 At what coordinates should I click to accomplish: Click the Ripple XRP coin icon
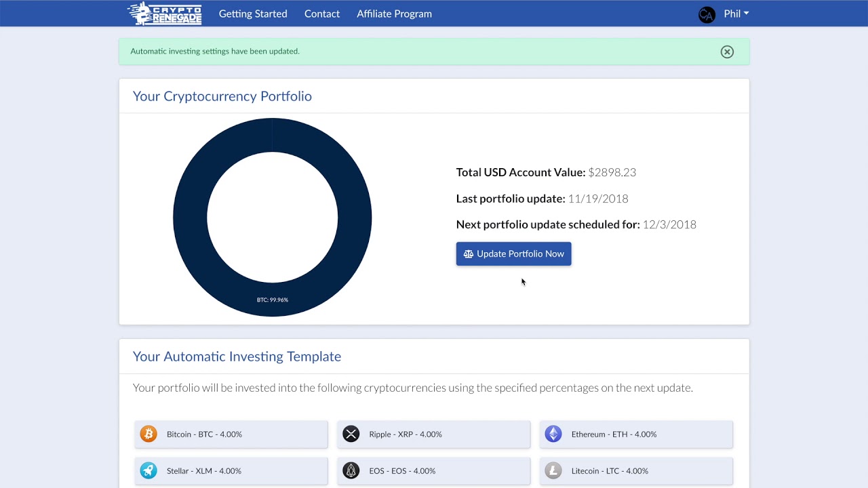click(351, 434)
